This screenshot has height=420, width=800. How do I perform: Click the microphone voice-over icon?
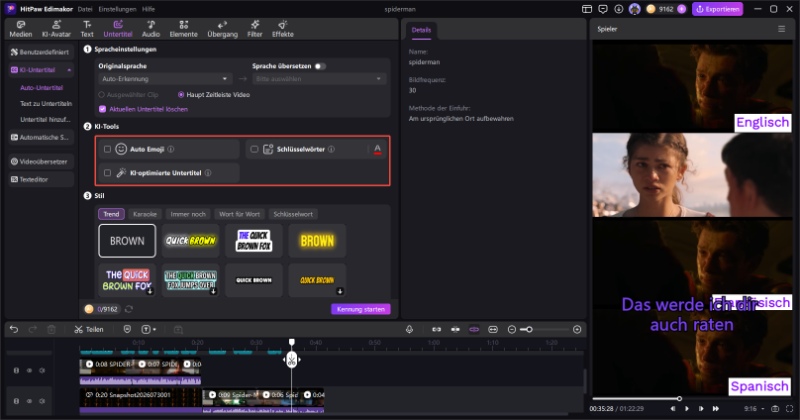point(409,329)
